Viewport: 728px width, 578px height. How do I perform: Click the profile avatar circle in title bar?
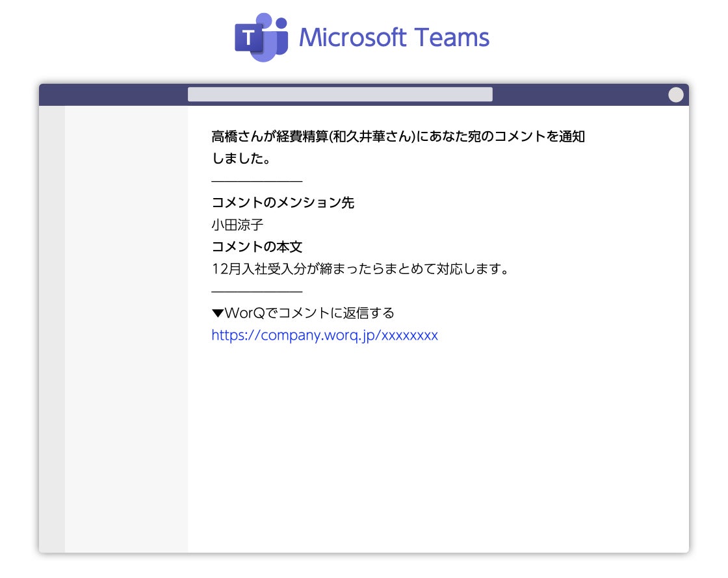pos(675,95)
